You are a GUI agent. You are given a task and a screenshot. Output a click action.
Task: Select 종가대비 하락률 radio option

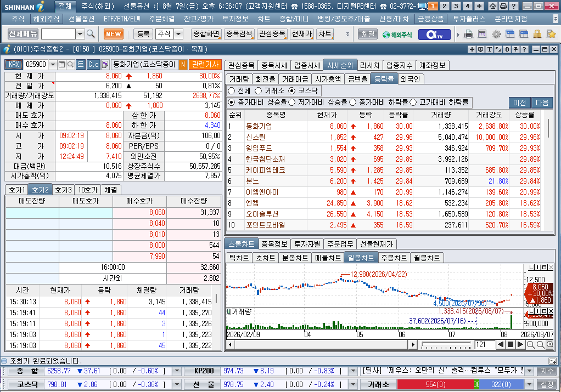353,103
